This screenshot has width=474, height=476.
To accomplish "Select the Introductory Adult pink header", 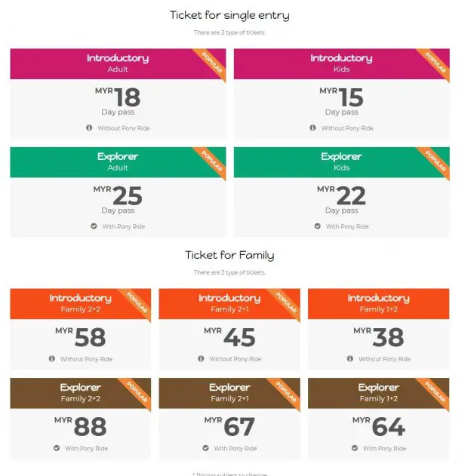I will pos(118,64).
